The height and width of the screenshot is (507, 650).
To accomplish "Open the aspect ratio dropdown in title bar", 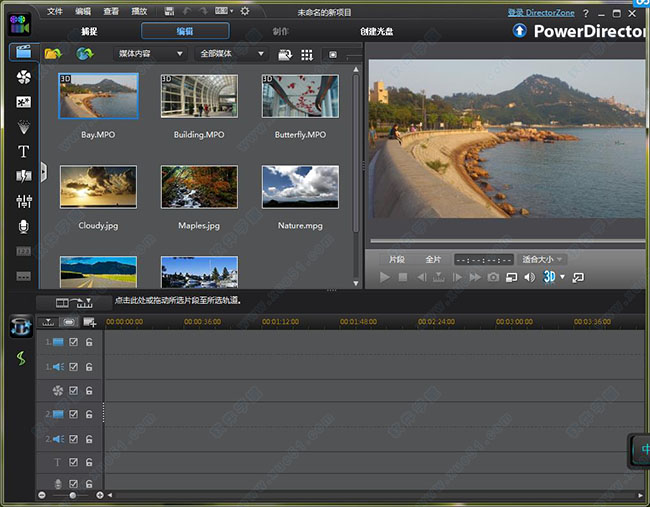I will [x=224, y=11].
